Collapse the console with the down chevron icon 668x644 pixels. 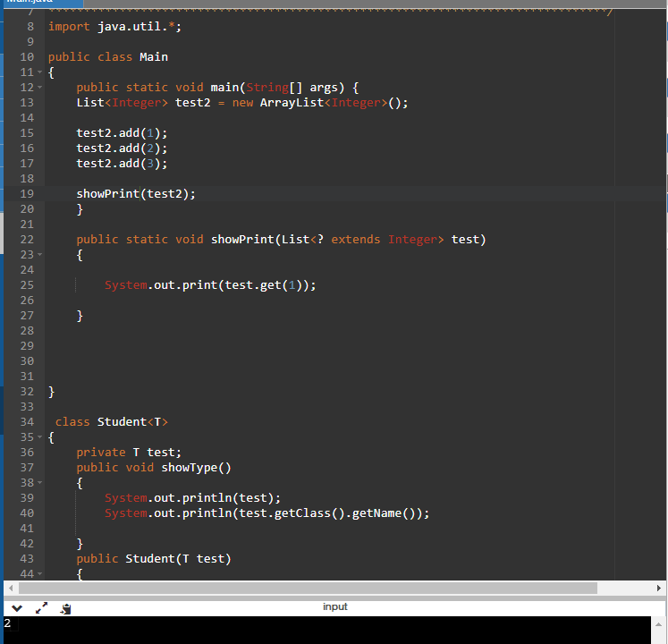click(17, 608)
